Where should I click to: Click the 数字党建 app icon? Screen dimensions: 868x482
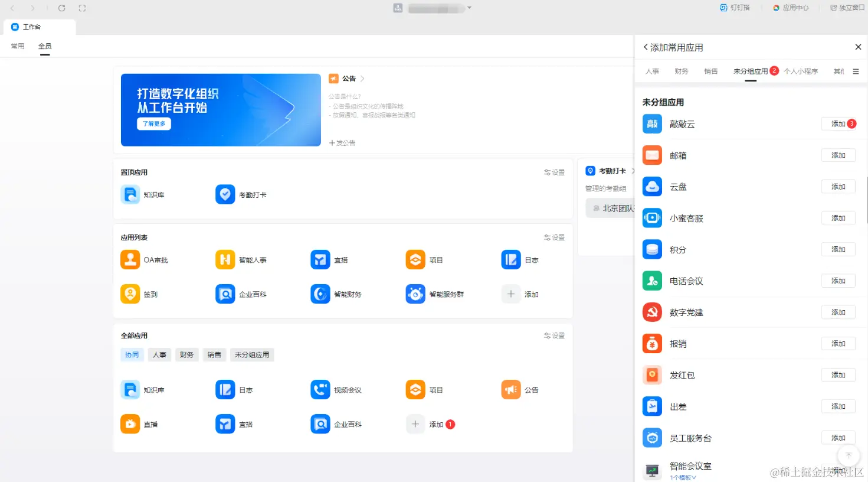pos(652,312)
